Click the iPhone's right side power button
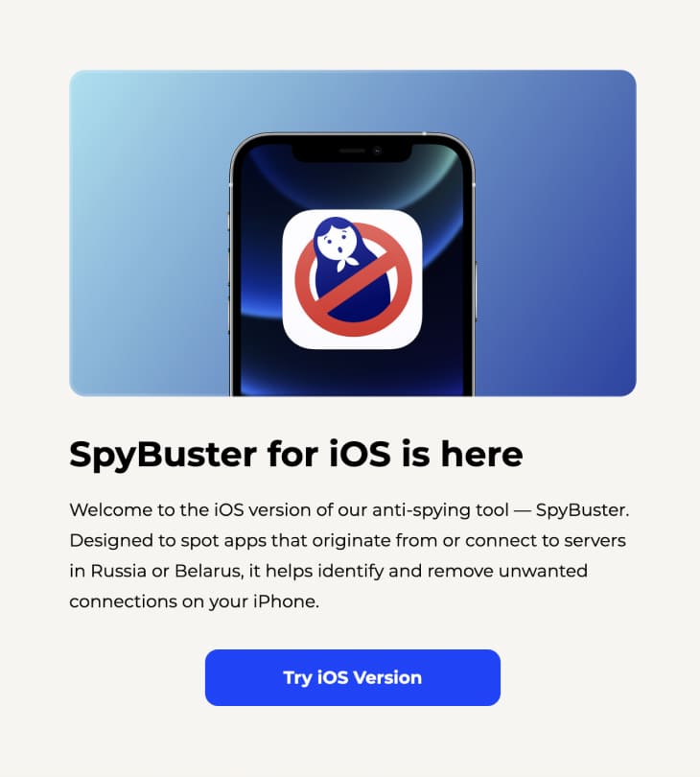 pos(476,293)
